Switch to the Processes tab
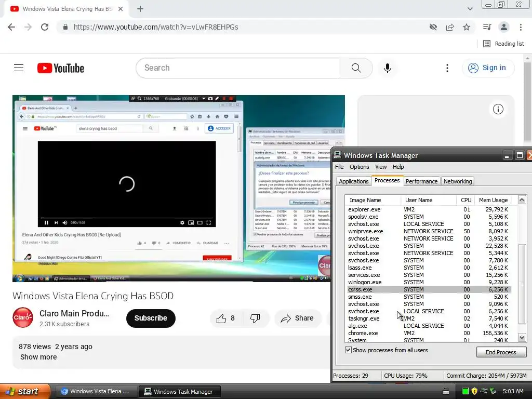Image resolution: width=532 pixels, height=399 pixels. tap(387, 180)
